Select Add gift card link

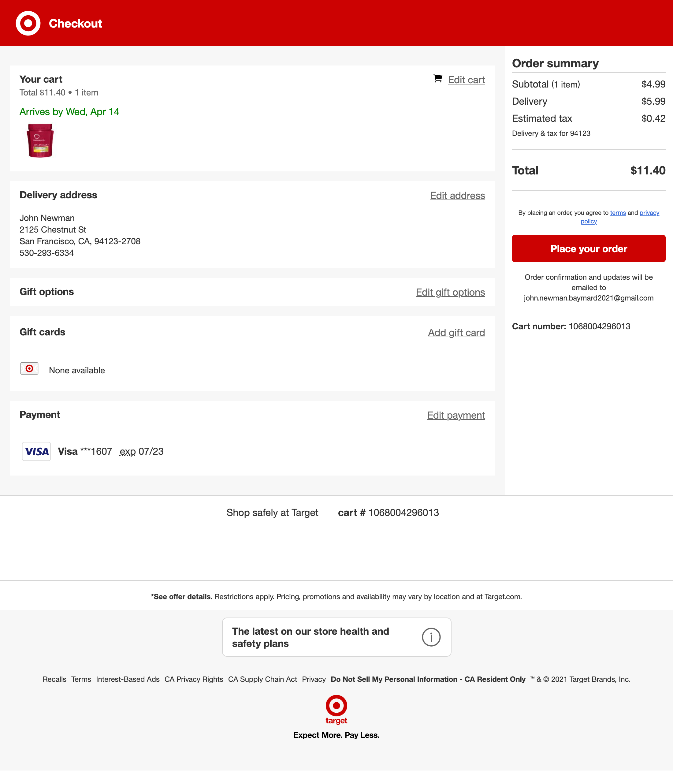456,333
